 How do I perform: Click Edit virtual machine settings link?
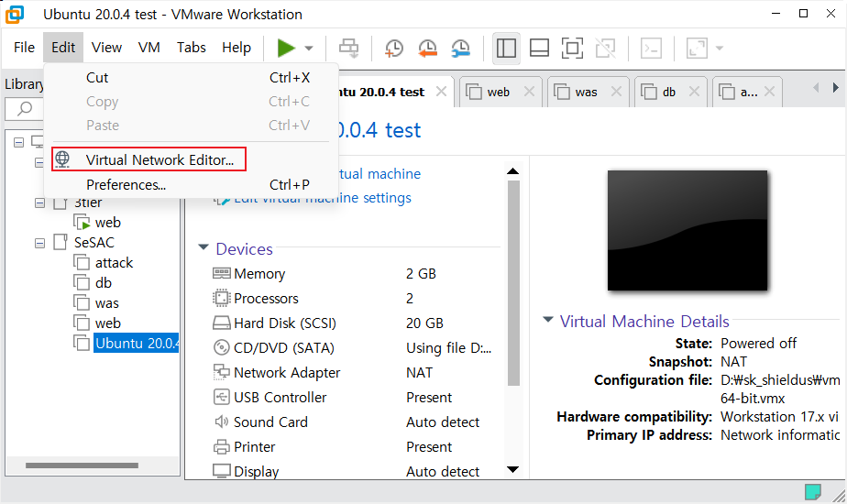point(322,198)
